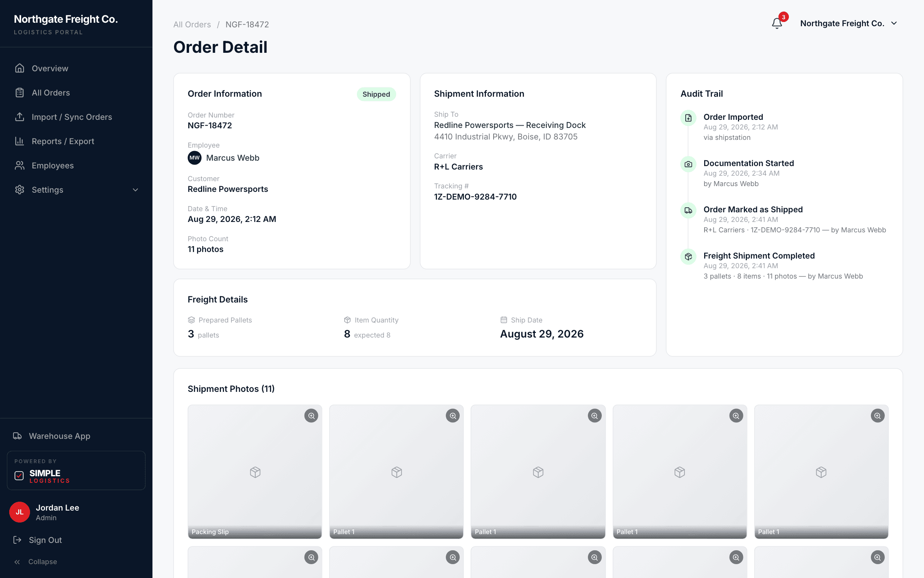
Task: Click the All Orders clipboard icon
Action: click(20, 92)
